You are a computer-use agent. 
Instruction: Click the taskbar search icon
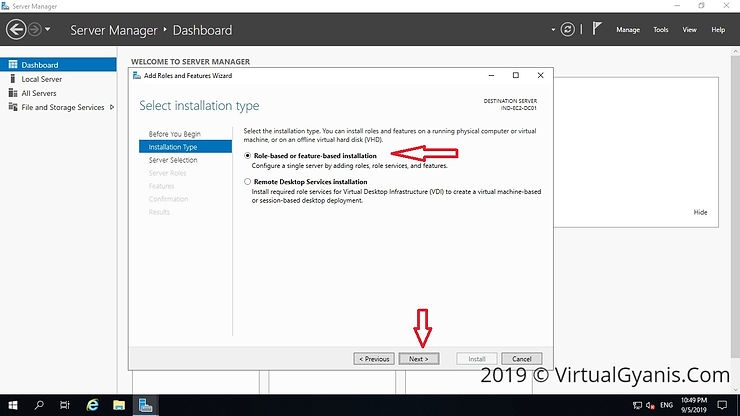tap(40, 405)
